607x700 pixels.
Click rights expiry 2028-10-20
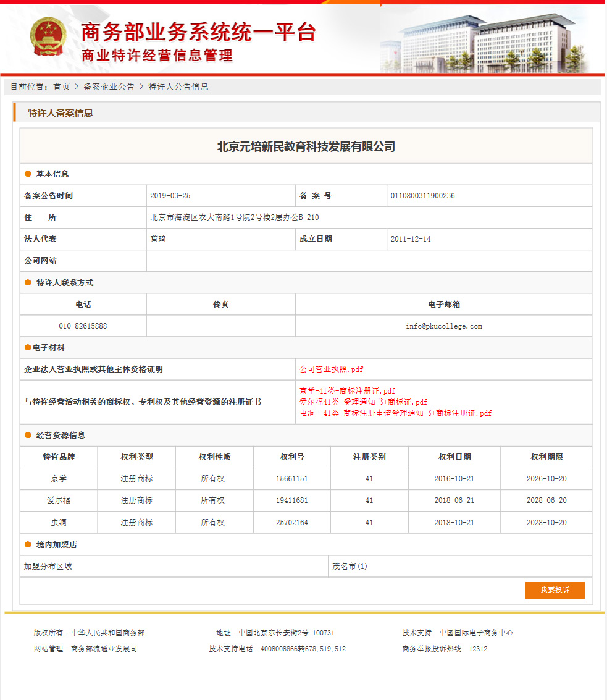click(x=546, y=522)
